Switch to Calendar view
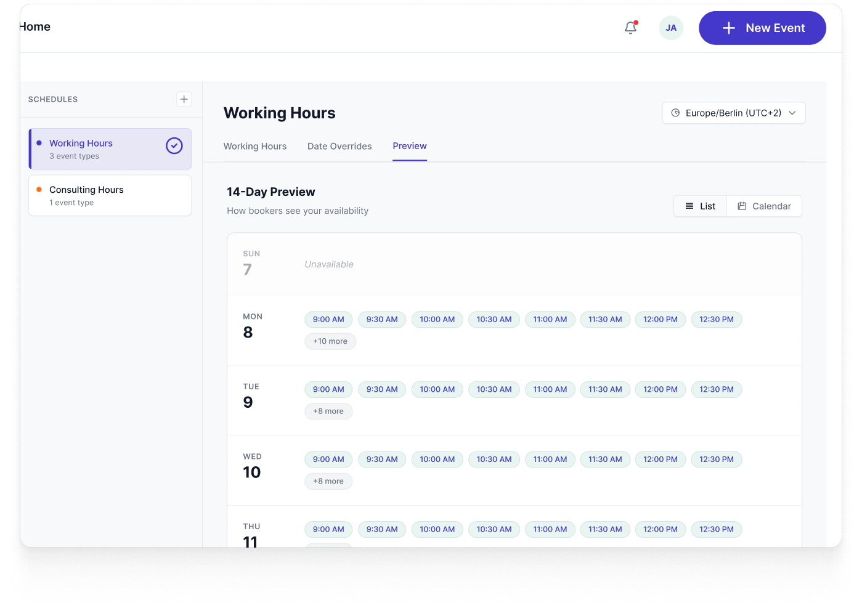862x616 pixels. (764, 206)
